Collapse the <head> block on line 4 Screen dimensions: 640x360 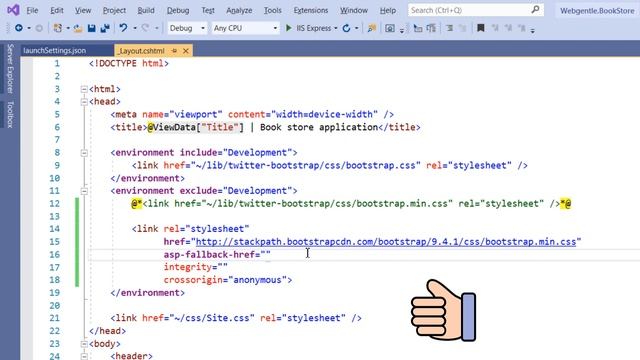[x=84, y=102]
